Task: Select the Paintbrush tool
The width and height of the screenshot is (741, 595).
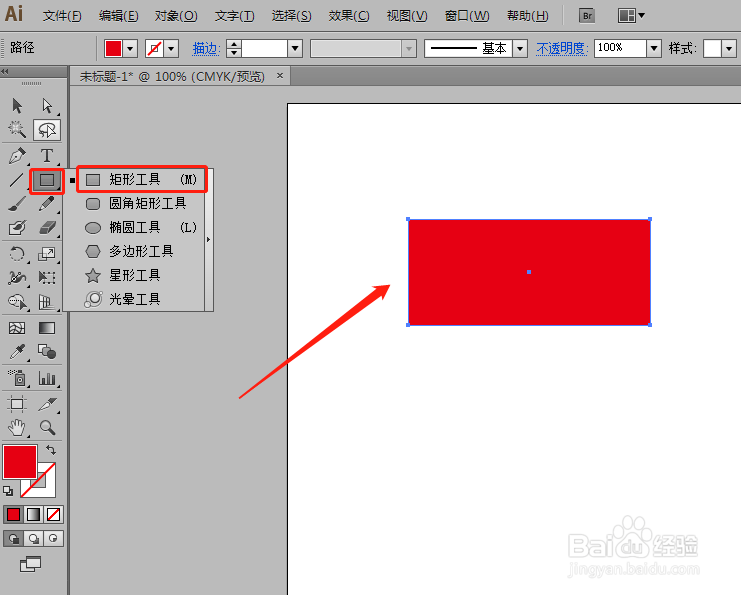Action: point(17,204)
